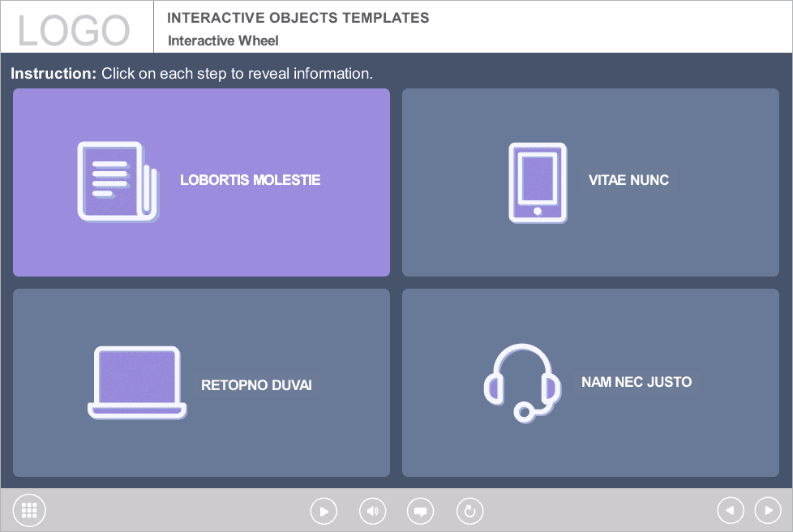
Task: Toggle captions with the speech bubble icon
Action: click(x=420, y=511)
